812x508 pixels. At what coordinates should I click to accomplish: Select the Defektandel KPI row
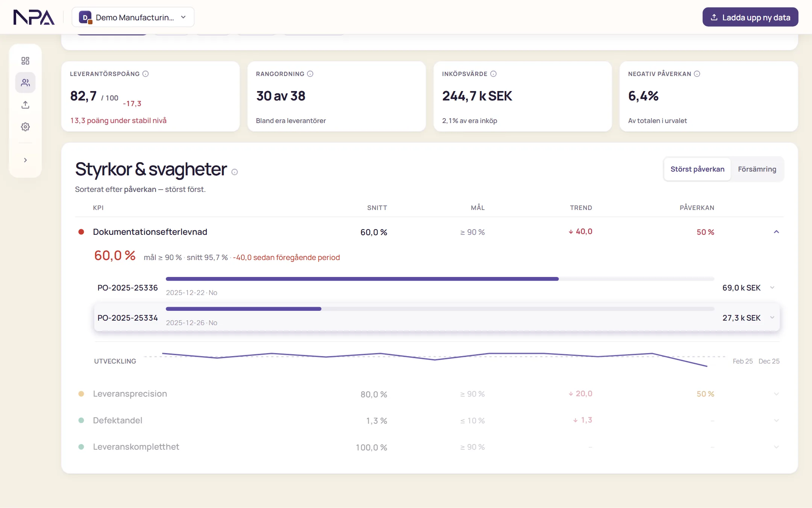click(429, 420)
